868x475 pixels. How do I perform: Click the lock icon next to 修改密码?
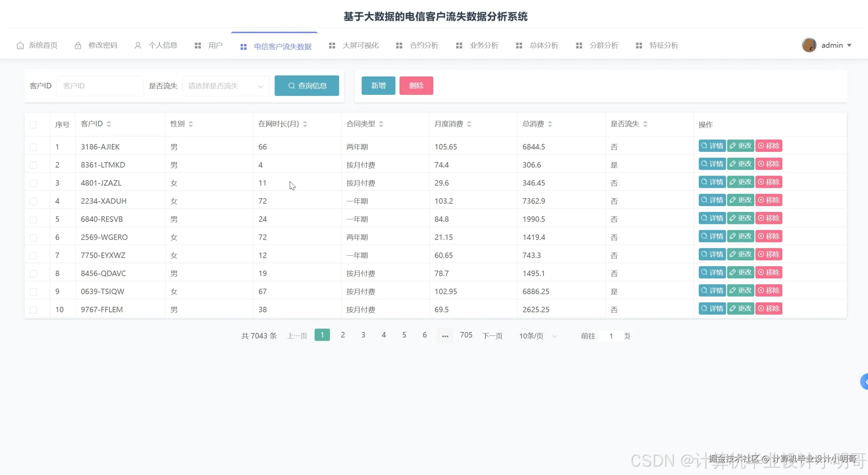78,45
